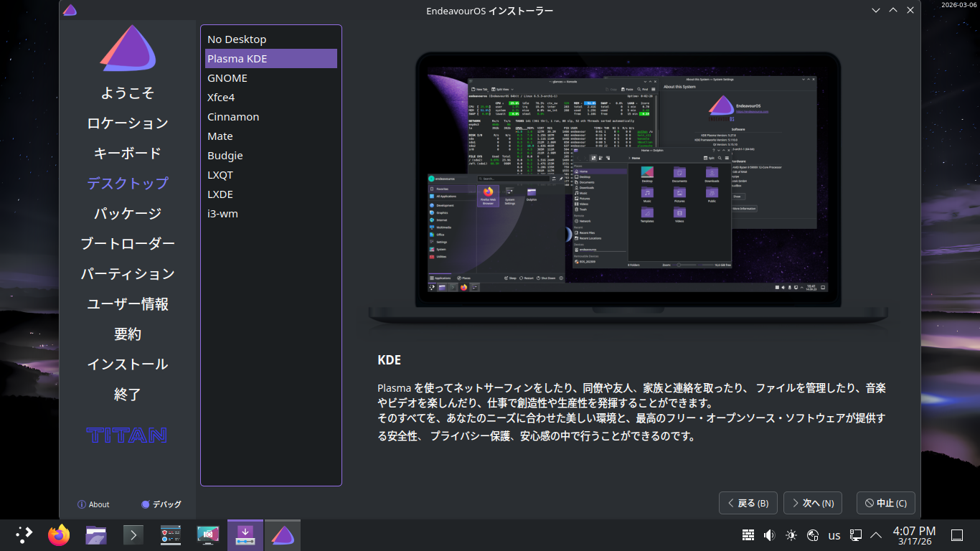Select Plasma KDE desktop option

pos(271,59)
